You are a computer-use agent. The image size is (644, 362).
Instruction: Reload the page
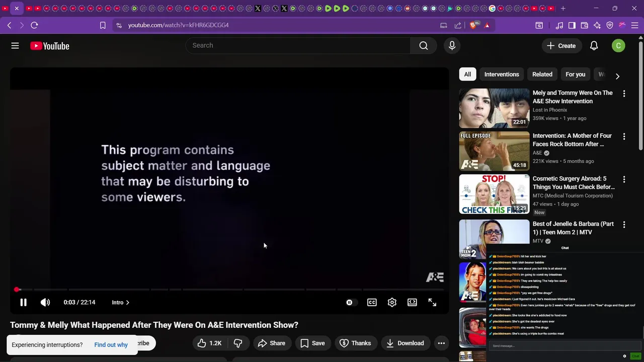click(x=34, y=25)
